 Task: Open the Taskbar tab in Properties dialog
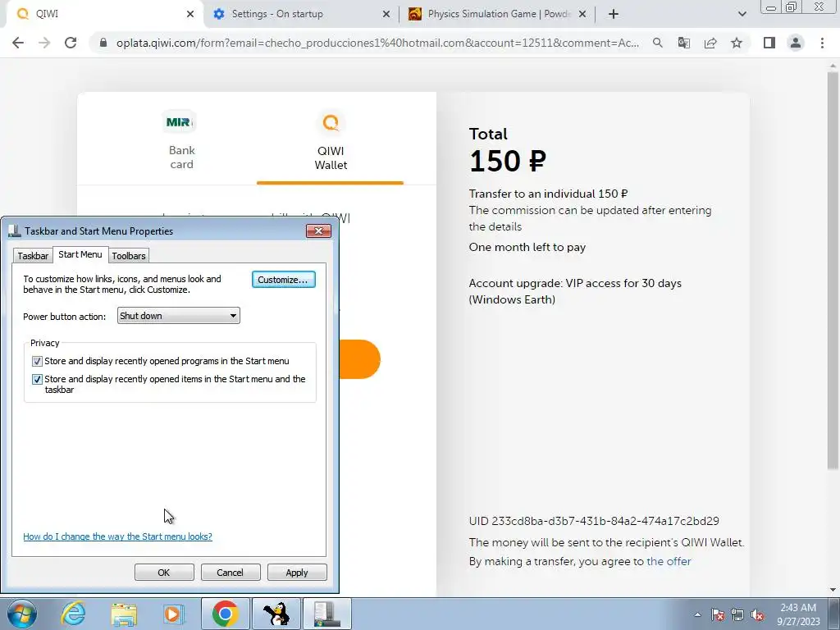33,256
